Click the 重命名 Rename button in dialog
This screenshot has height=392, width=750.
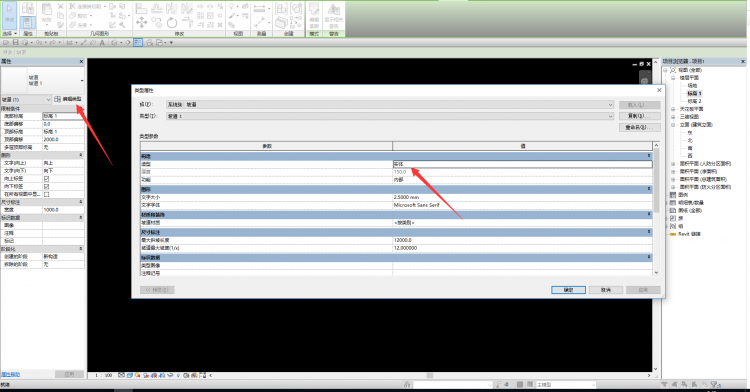(x=640, y=128)
